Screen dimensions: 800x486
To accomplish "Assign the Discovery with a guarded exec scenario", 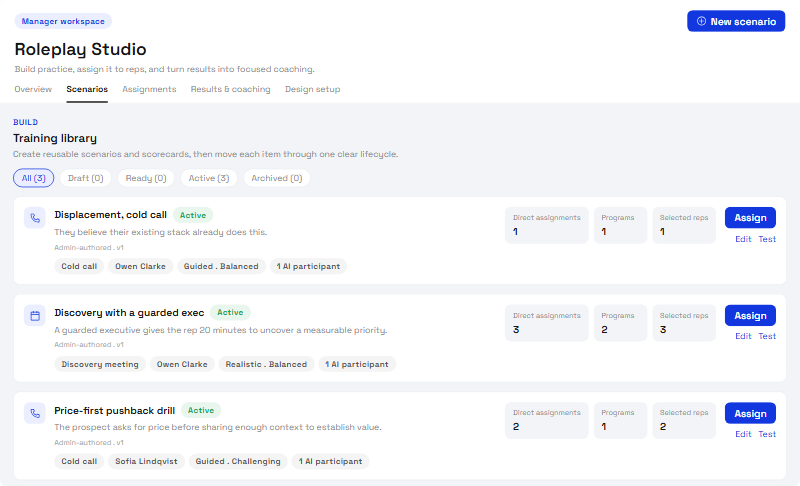I will pyautogui.click(x=750, y=316).
